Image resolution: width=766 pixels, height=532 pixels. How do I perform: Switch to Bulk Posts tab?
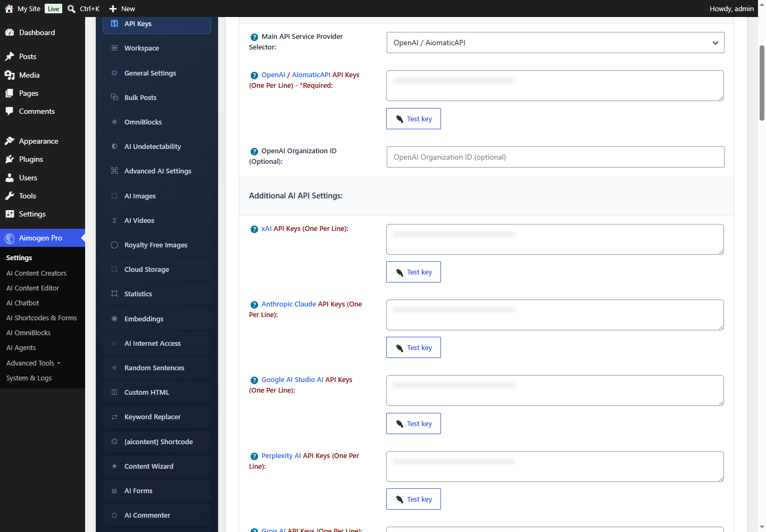point(157,97)
